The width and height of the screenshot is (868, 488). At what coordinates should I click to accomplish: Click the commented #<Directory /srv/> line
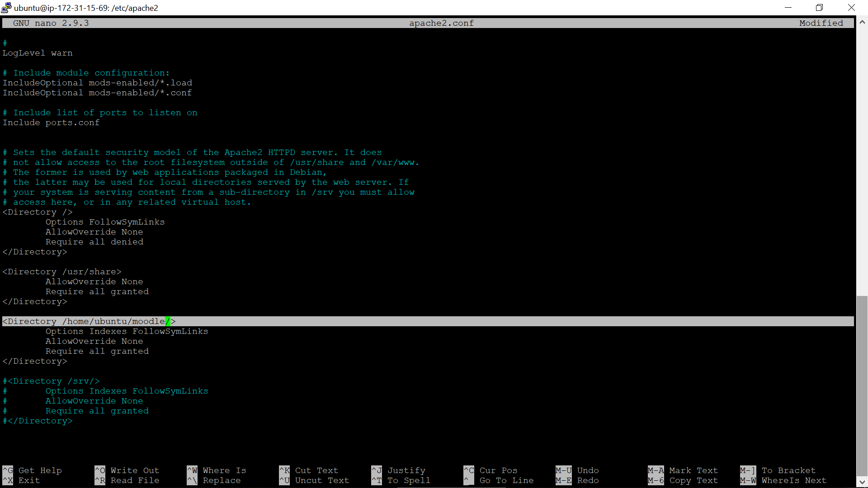(x=51, y=381)
